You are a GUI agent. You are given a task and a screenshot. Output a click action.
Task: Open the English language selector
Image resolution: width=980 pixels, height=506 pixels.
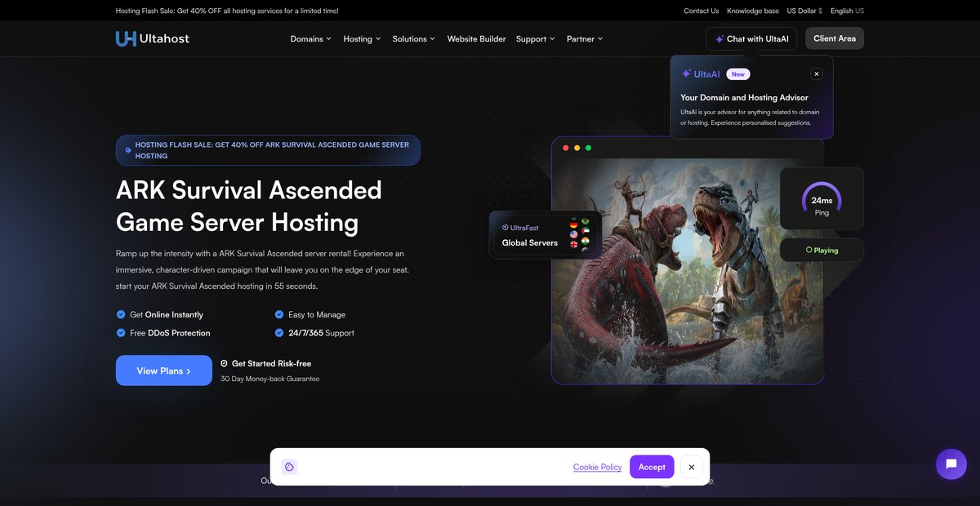[847, 11]
